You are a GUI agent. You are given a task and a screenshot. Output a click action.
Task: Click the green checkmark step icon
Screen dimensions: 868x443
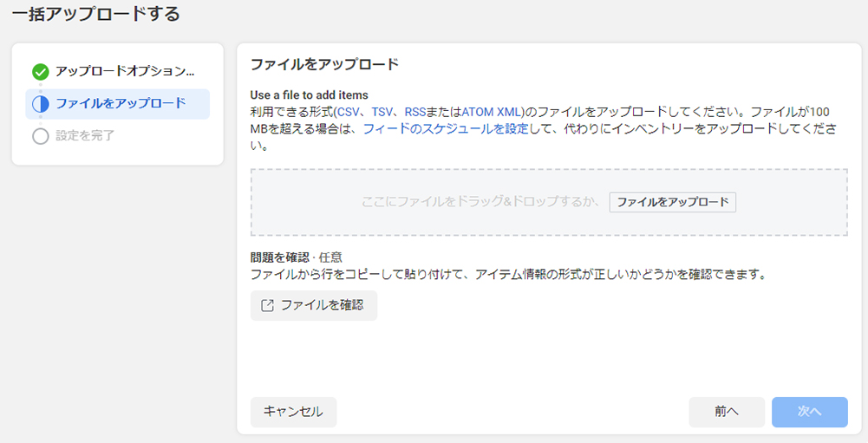coord(41,72)
